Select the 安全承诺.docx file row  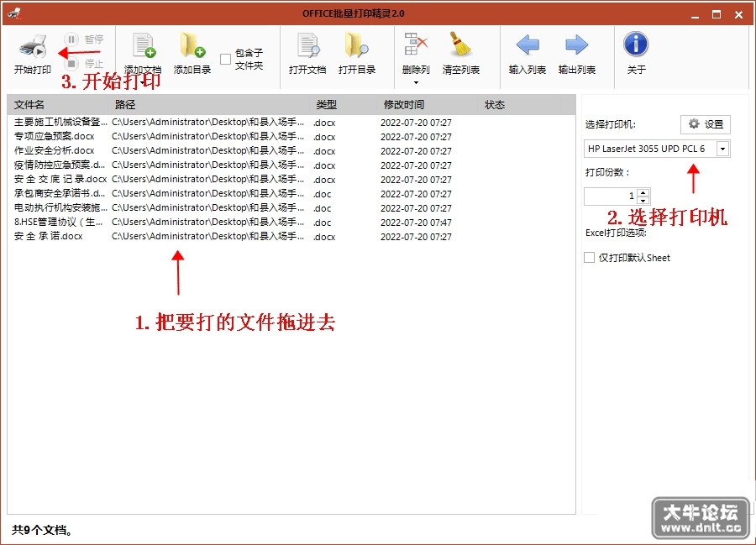(x=291, y=237)
